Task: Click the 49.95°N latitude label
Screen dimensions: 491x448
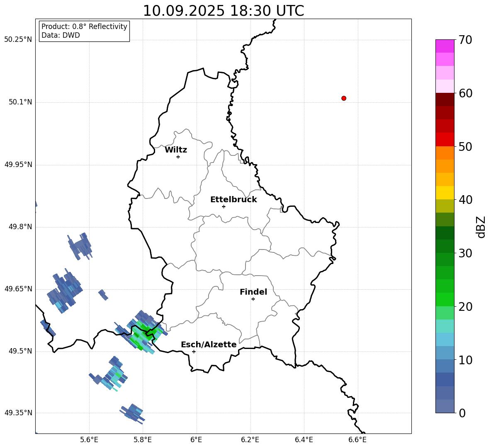Action: pyautogui.click(x=18, y=165)
